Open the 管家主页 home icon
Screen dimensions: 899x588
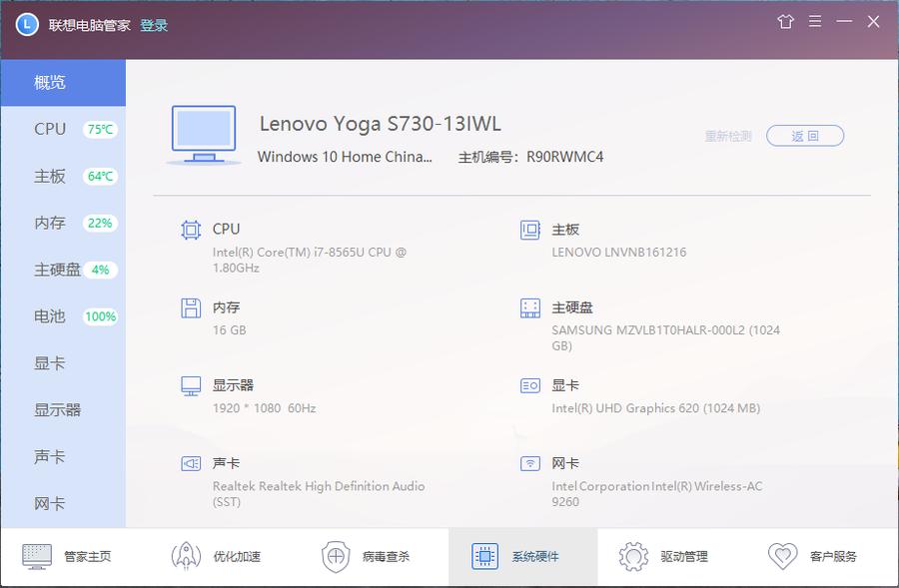(x=38, y=556)
